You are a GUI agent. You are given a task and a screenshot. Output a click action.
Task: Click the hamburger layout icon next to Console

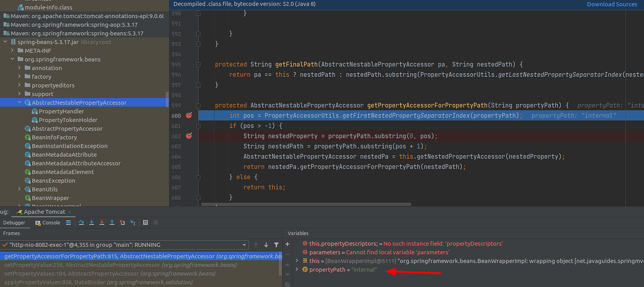[x=68, y=223]
